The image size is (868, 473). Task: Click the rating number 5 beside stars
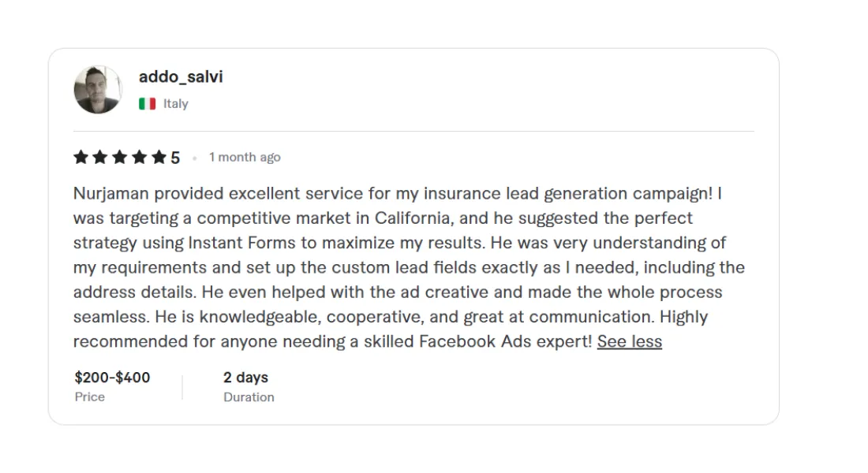[175, 158]
